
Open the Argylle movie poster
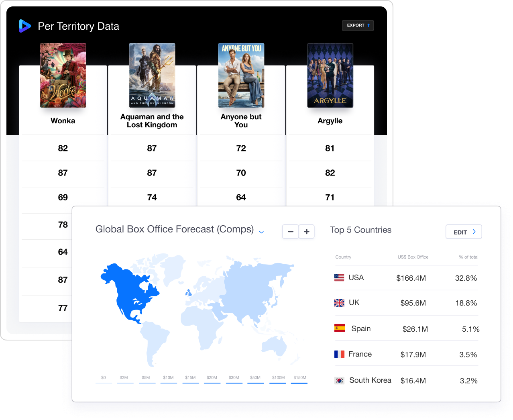[330, 75]
